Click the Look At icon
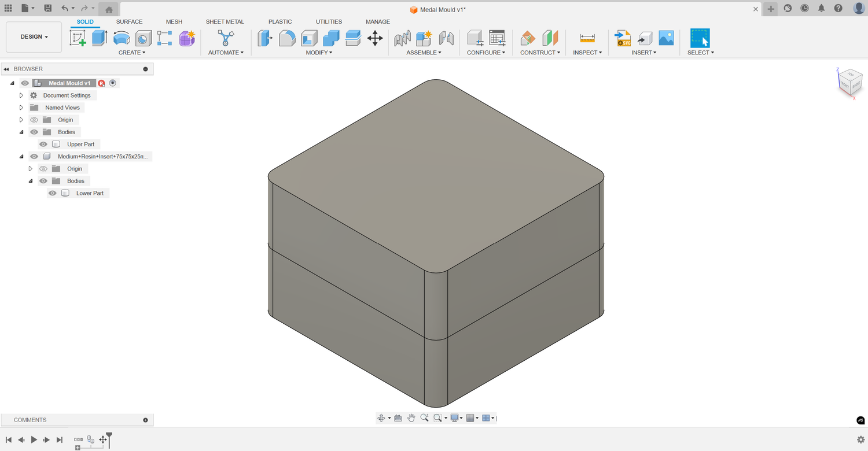This screenshot has height=451, width=868. [398, 418]
